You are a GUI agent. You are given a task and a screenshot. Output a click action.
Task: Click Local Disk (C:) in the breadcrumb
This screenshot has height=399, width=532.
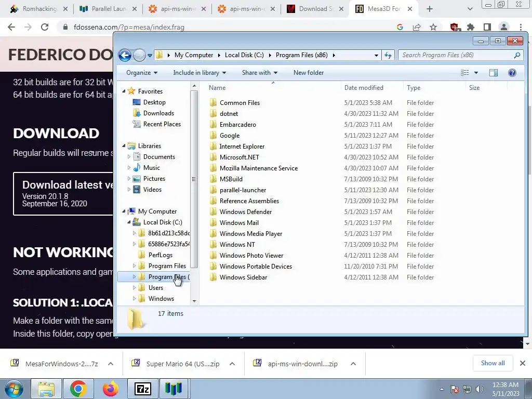coord(244,55)
